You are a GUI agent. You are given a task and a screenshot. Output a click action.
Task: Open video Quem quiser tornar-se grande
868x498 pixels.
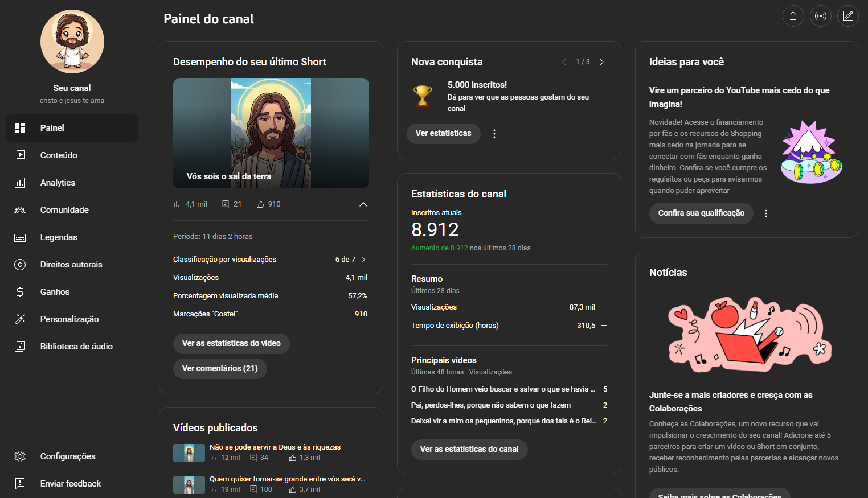[x=288, y=479]
